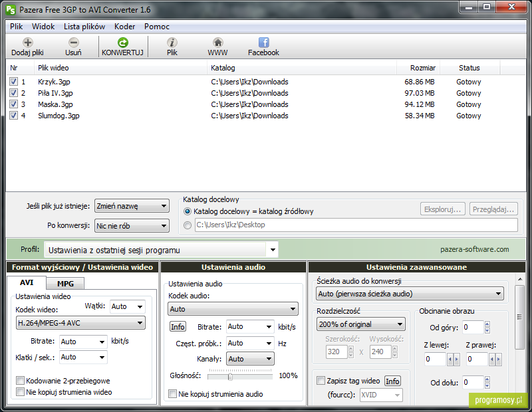Click the Eksploruj... button
The width and height of the screenshot is (532, 412).
[443, 209]
